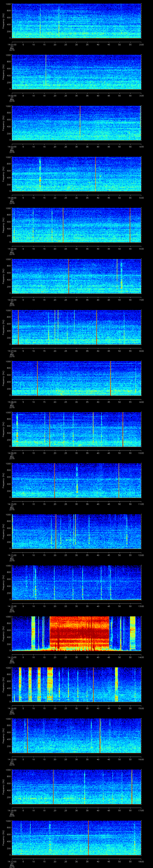Image resolution: width=153 pixels, height=868 pixels.
Task: Open the 14:11:00 spectrogram panel
Action: coord(77,531)
